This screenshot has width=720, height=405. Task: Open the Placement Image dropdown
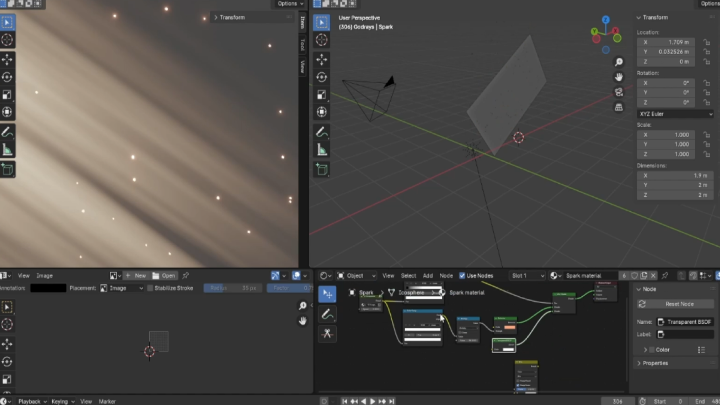[122, 288]
